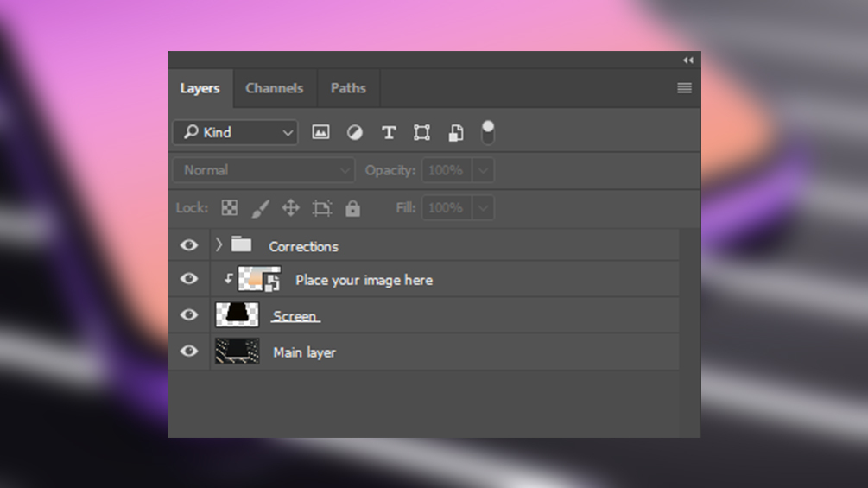
Task: Lock transparent pixels icon
Action: coord(229,207)
